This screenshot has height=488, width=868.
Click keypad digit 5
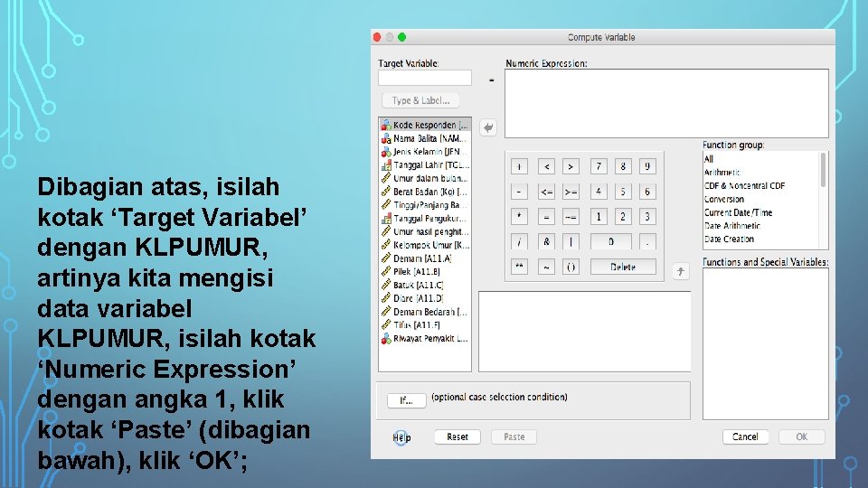pos(623,192)
